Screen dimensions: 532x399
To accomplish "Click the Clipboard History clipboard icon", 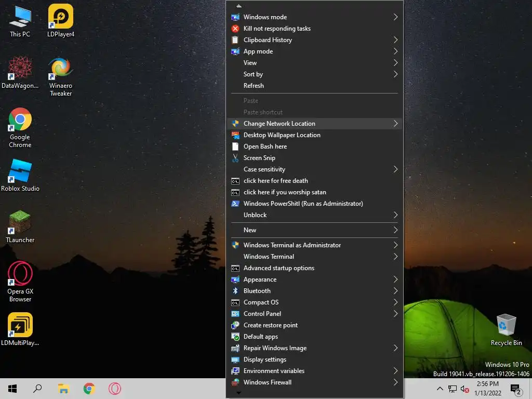I will pyautogui.click(x=235, y=40).
